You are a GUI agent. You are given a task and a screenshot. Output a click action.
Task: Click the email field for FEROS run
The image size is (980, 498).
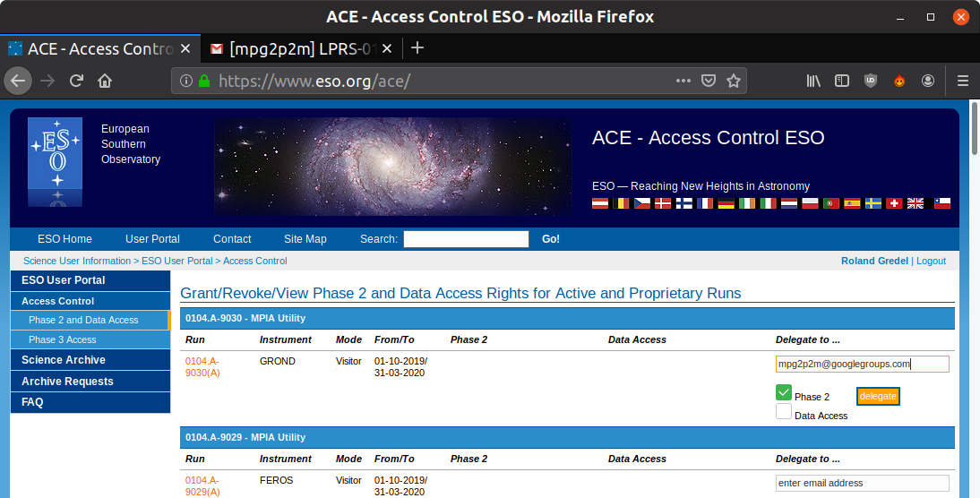point(863,483)
